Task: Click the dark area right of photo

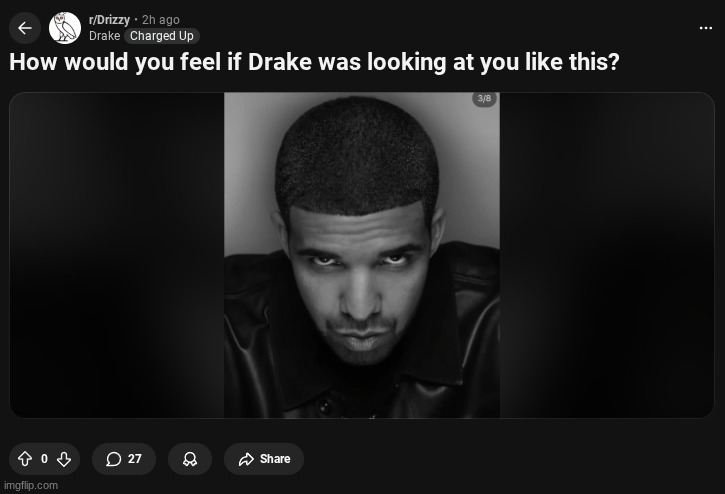Action: (607, 255)
